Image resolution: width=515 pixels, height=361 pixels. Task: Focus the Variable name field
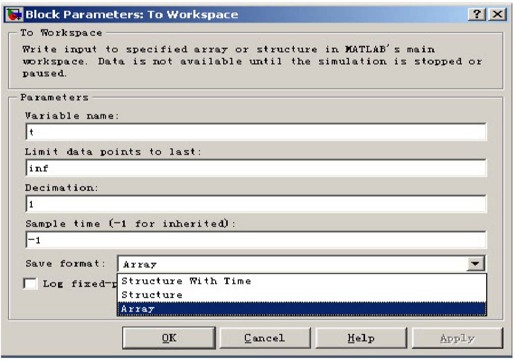(256, 132)
